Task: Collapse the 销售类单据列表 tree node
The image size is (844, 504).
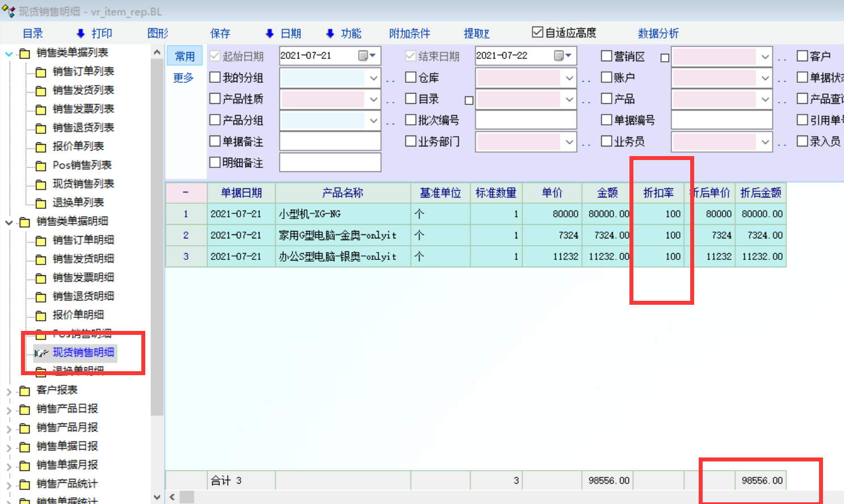Action: coord(9,53)
